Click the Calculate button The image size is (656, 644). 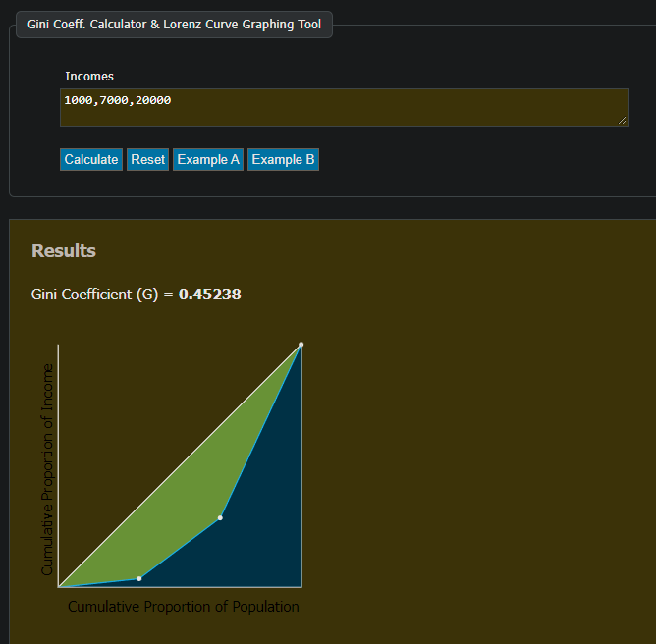[x=91, y=159]
